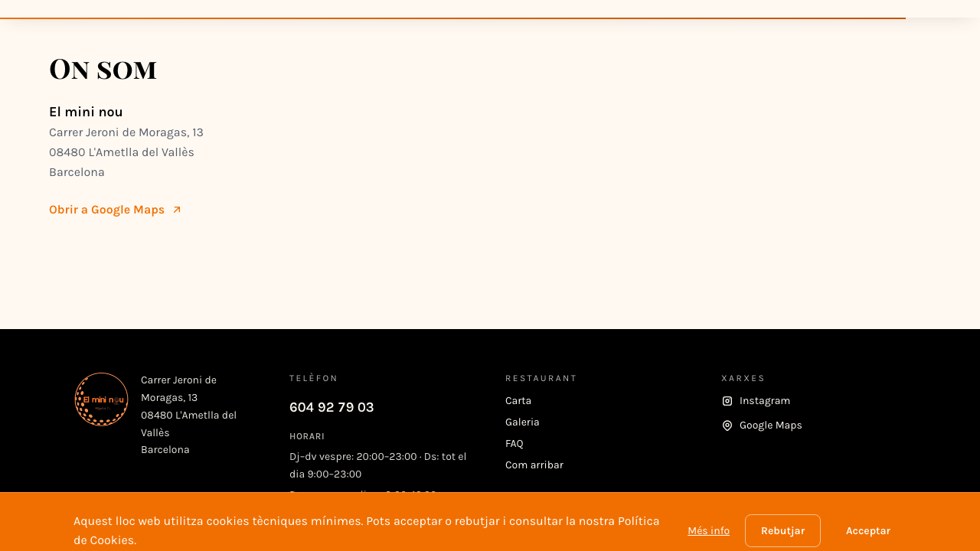Image resolution: width=980 pixels, height=551 pixels.
Task: Open the Obrir a Google Maps link
Action: (115, 210)
